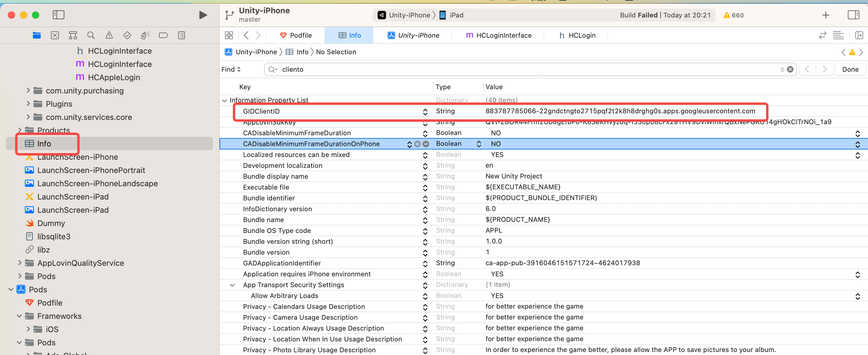Expand the com.unity.purchasing folder
Viewport: 868px width, 355px height.
(x=28, y=90)
